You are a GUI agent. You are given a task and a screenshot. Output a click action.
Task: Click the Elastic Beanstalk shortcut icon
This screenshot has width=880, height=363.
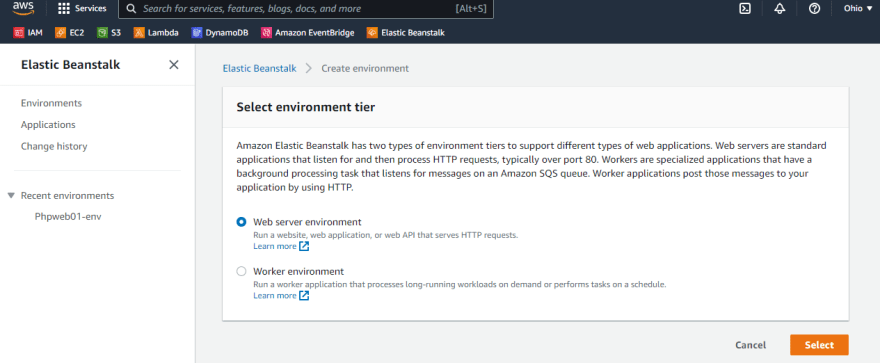click(372, 33)
